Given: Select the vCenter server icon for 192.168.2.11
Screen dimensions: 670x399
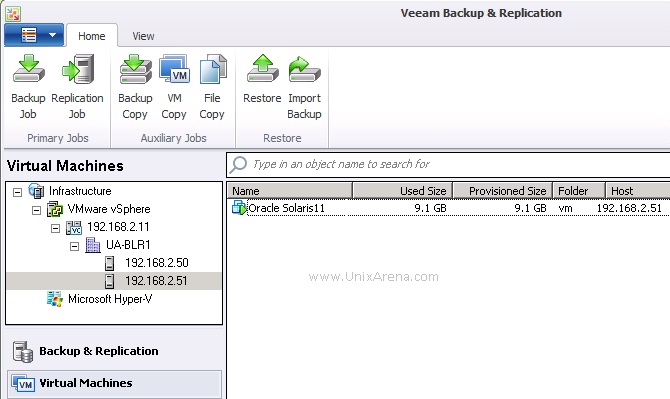Looking at the screenshot, I should 74,227.
